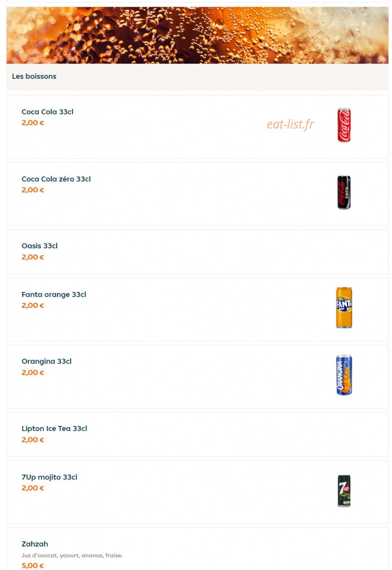Click the Orangina blue can image
This screenshot has height=570, width=392.
tap(344, 375)
